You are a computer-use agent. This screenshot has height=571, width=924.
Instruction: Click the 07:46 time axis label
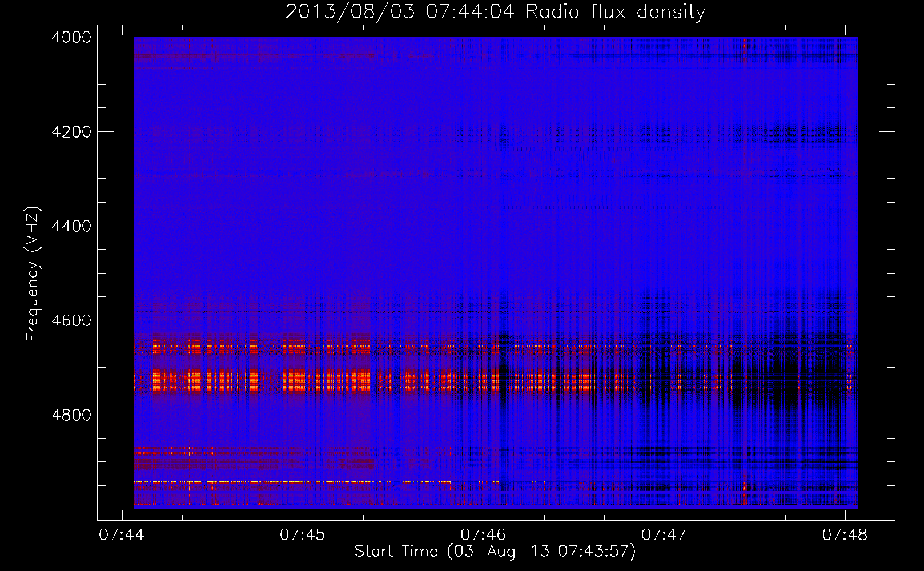pyautogui.click(x=483, y=535)
